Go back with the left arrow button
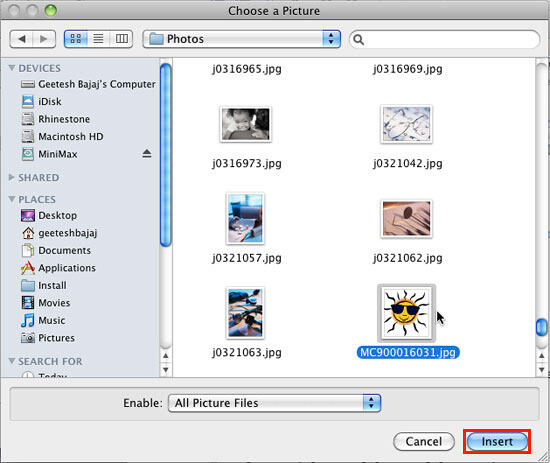 tap(21, 39)
